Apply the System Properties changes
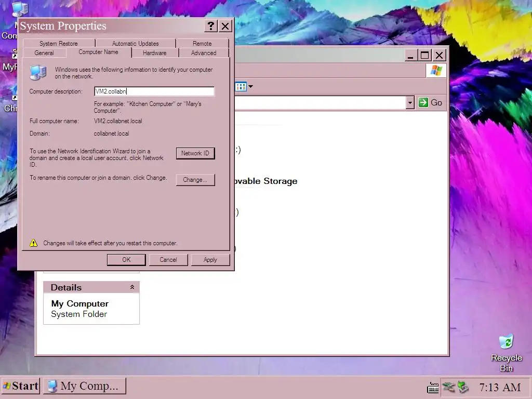 click(210, 260)
